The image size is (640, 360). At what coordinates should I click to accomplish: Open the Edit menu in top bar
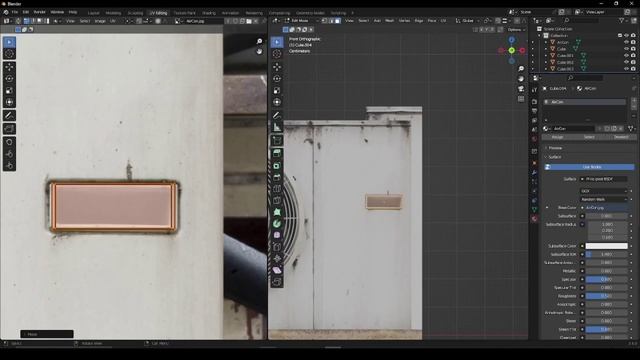point(26,12)
